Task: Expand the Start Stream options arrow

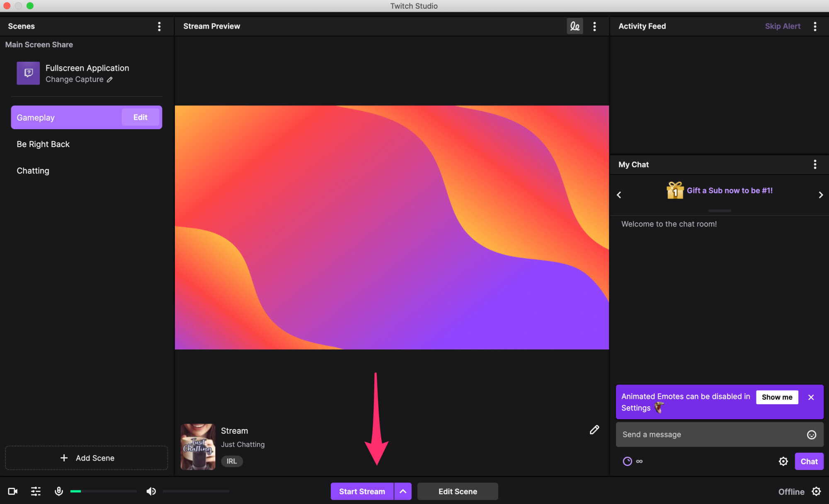Action: pyautogui.click(x=403, y=491)
